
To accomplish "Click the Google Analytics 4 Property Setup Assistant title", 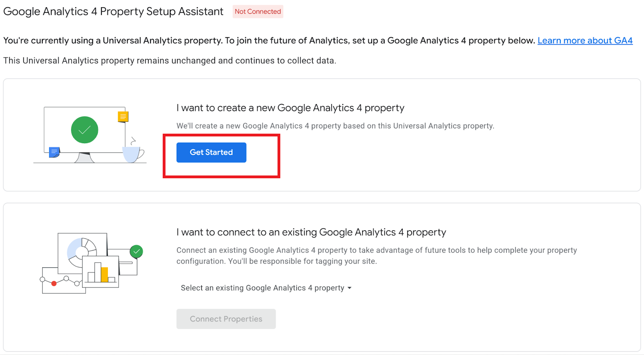I will [113, 11].
